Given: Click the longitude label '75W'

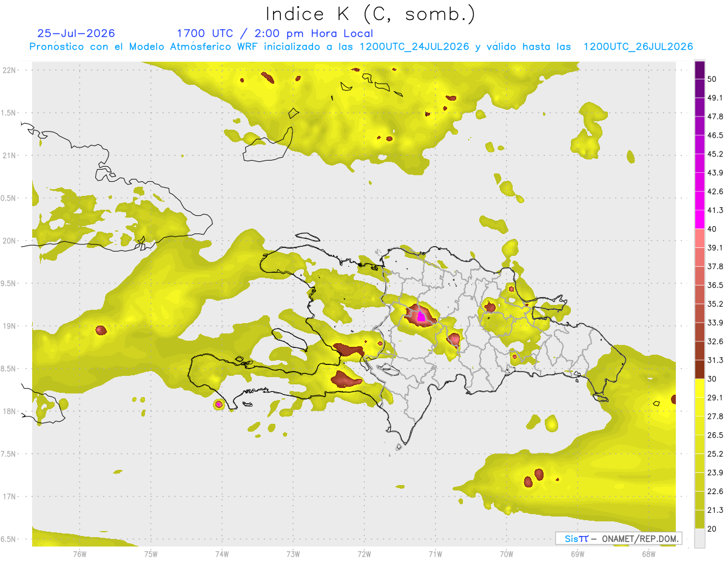Looking at the screenshot, I should click(x=151, y=554).
